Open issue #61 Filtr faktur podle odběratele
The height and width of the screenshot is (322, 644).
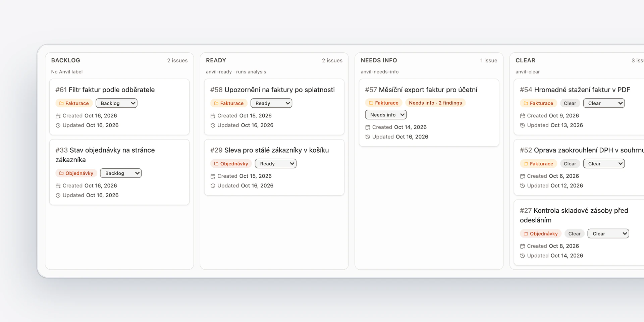(x=105, y=90)
